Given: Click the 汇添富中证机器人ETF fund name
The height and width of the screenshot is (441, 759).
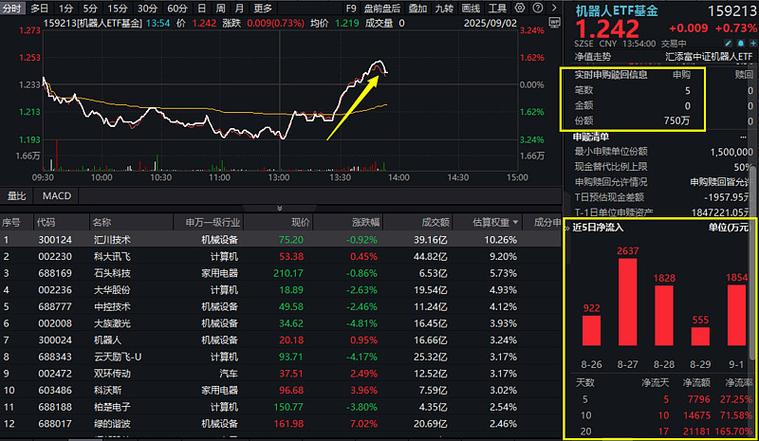Looking at the screenshot, I should point(709,57).
